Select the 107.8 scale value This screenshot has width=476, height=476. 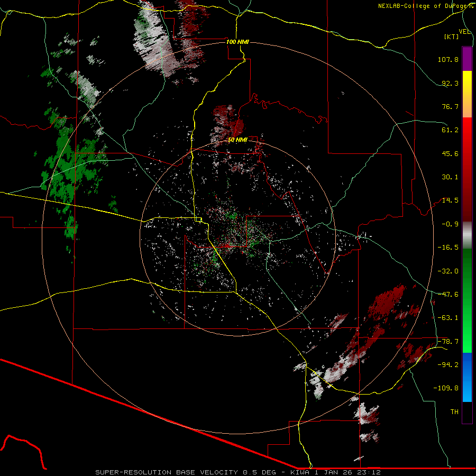(448, 59)
